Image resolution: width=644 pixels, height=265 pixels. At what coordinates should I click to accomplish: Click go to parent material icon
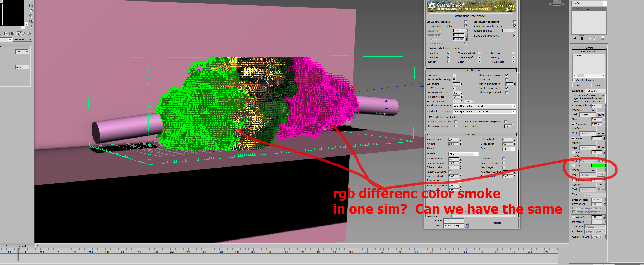[25, 34]
